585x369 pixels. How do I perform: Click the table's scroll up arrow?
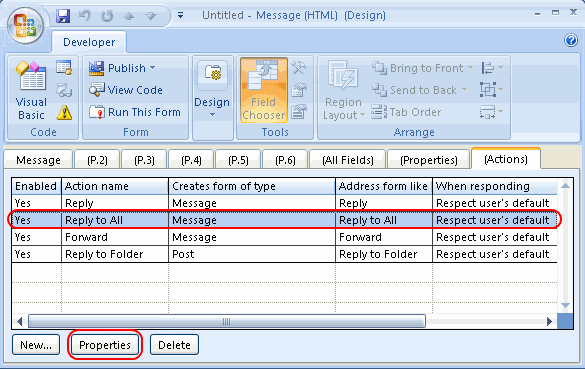(x=565, y=185)
